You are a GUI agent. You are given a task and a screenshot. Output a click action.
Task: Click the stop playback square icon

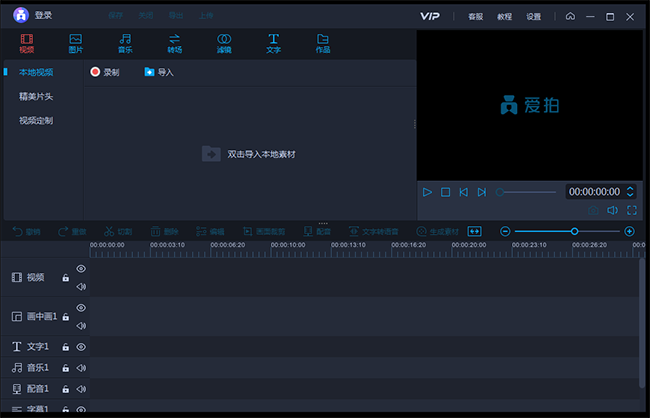point(446,192)
